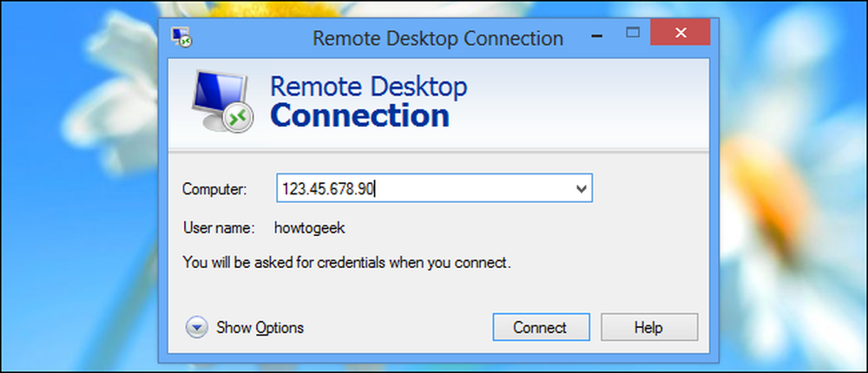Click the Remote Desktop icon in title bar
868x373 pixels.
tap(181, 37)
